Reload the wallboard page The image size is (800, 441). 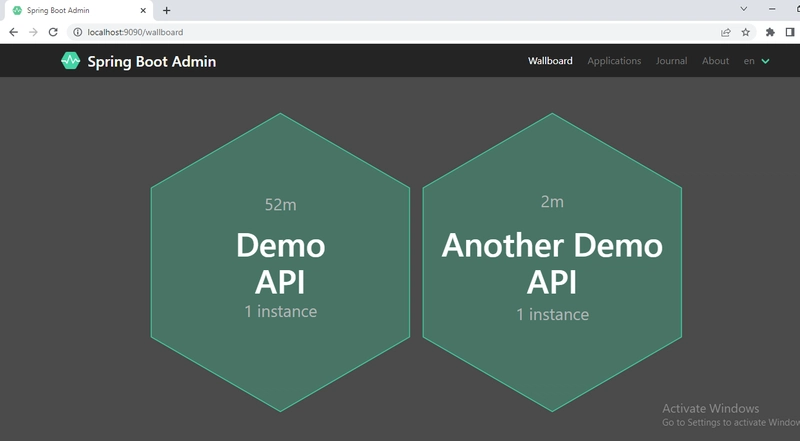[x=53, y=32]
